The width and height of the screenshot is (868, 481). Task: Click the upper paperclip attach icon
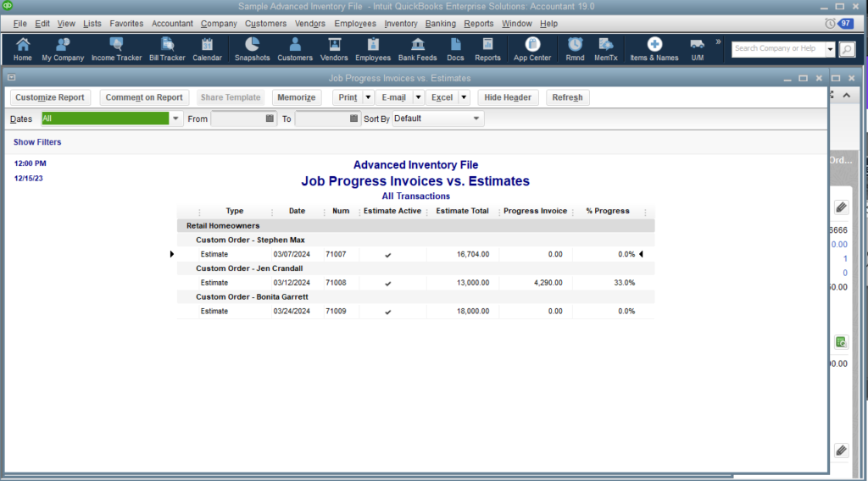tap(841, 207)
